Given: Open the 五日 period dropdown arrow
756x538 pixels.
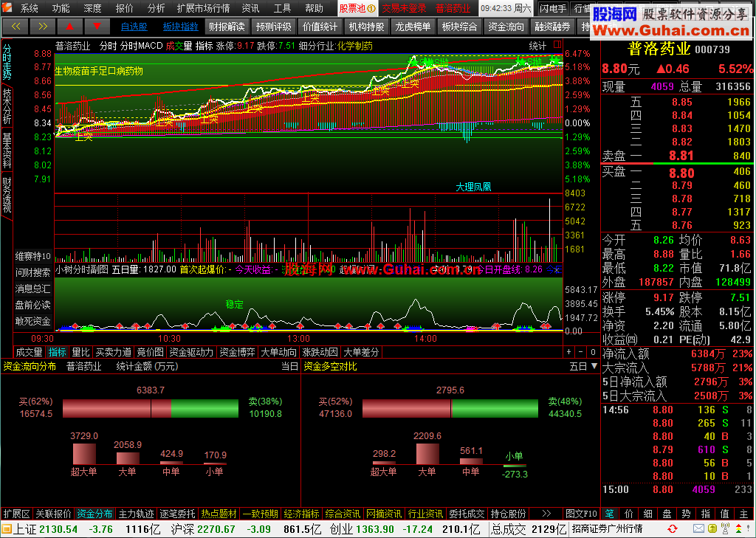Looking at the screenshot, I should tap(594, 366).
